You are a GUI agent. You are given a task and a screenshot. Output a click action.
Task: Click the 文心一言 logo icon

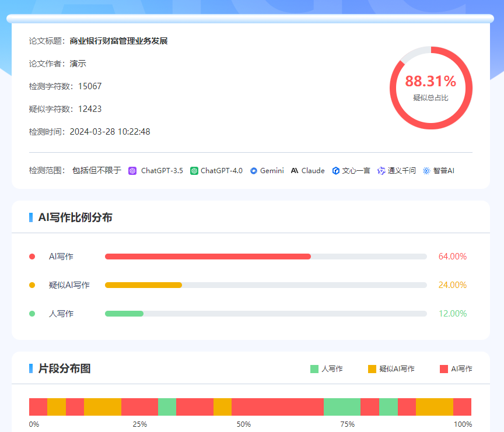coord(336,171)
